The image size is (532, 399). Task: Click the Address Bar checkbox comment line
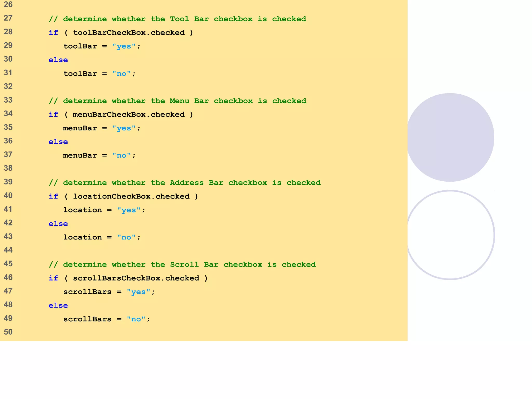(x=185, y=183)
